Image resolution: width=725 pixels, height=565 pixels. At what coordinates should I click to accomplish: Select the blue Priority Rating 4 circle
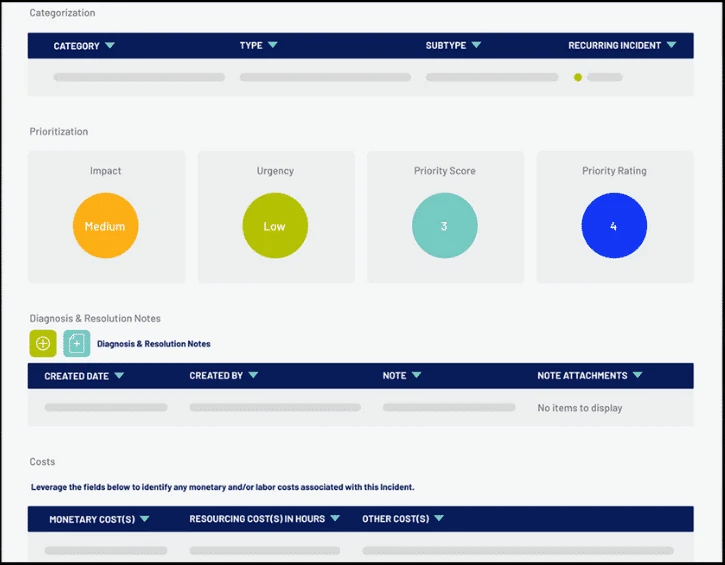[614, 226]
